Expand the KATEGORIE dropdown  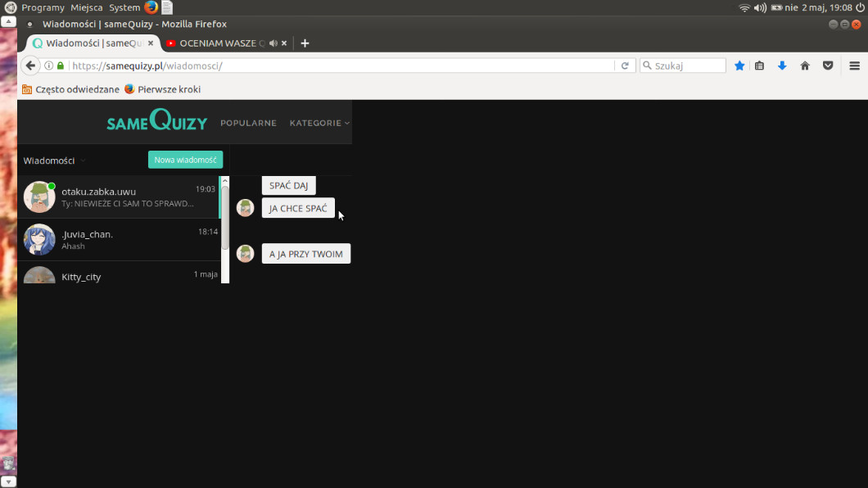(x=319, y=123)
